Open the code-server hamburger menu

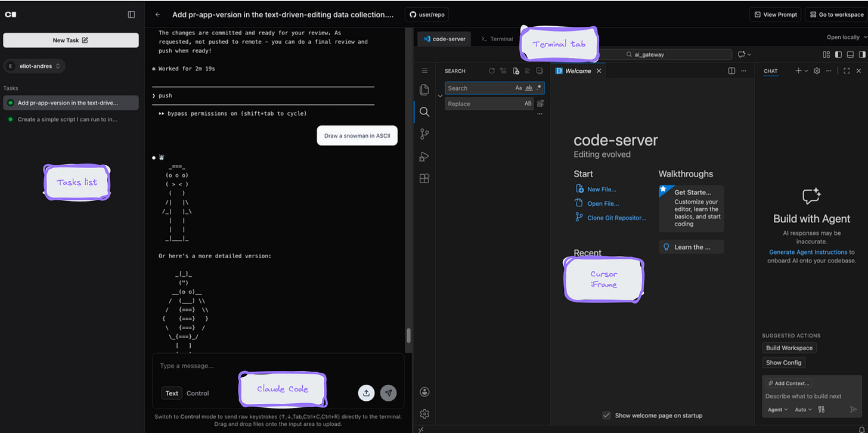click(x=424, y=70)
